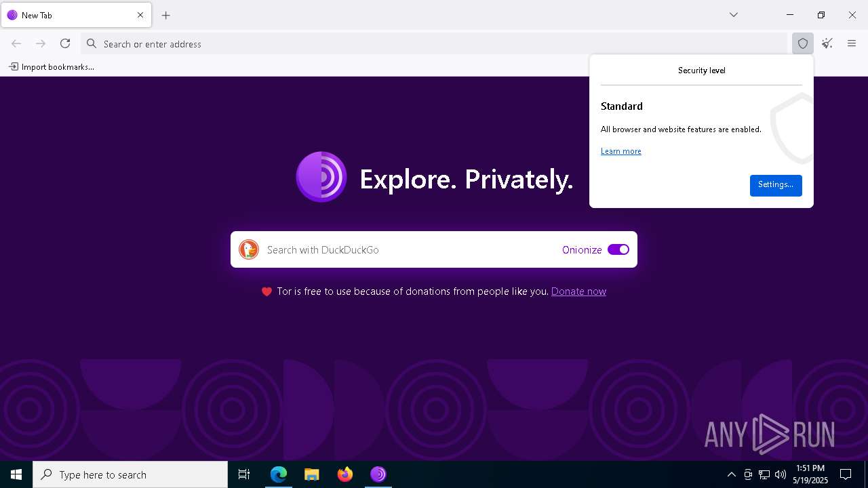Click the search magnifier icon in address bar
This screenshot has height=488, width=868.
[92, 43]
